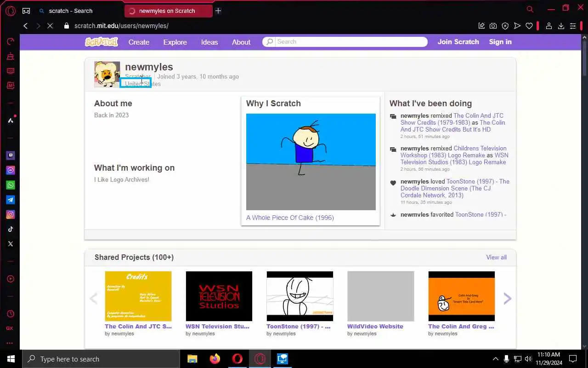Open X (Twitter) in the sidebar

tap(10, 244)
